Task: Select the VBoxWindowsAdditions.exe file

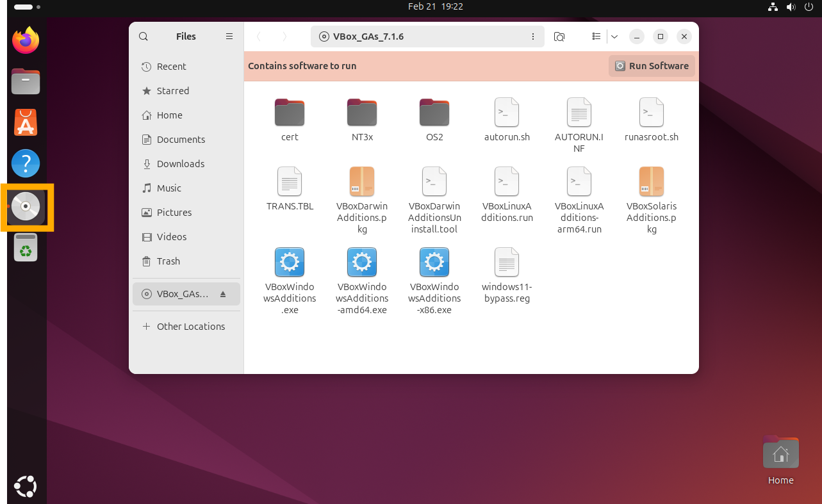Action: tap(290, 281)
